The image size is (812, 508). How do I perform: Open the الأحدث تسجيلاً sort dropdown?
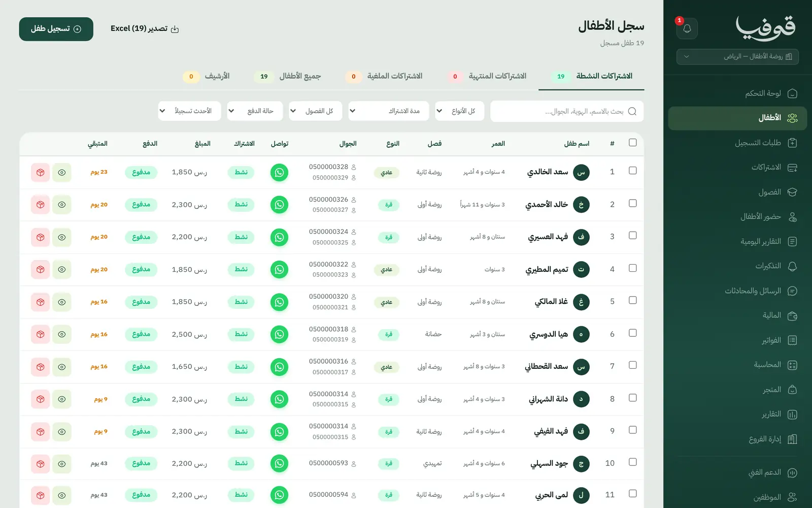click(189, 111)
